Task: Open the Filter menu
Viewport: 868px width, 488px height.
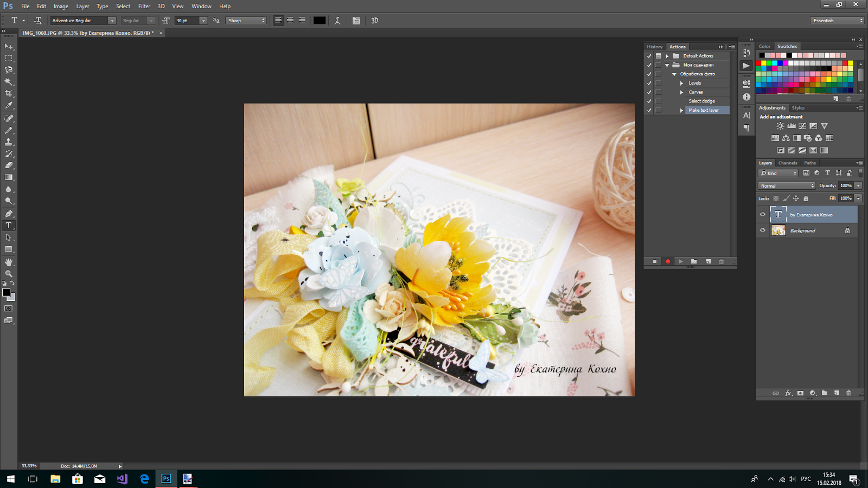Action: pos(144,7)
